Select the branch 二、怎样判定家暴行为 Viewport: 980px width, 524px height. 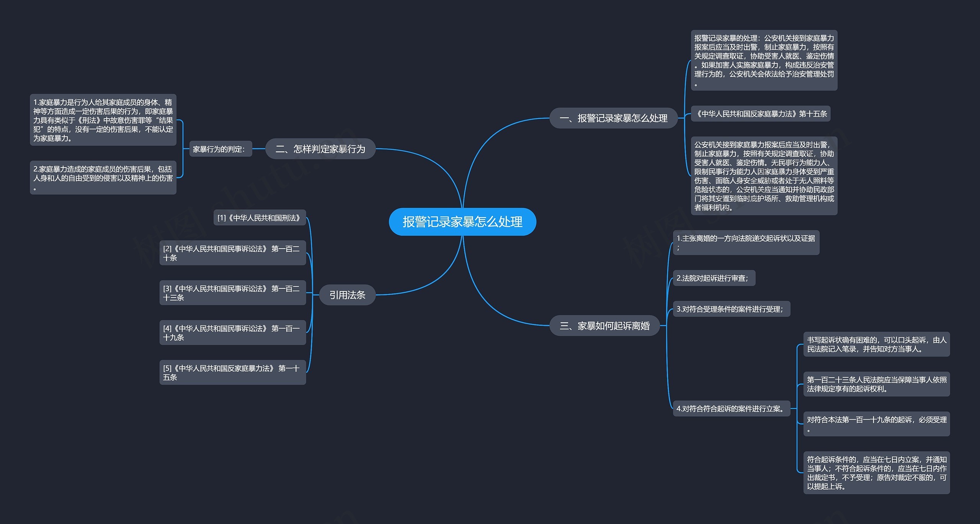click(x=320, y=149)
